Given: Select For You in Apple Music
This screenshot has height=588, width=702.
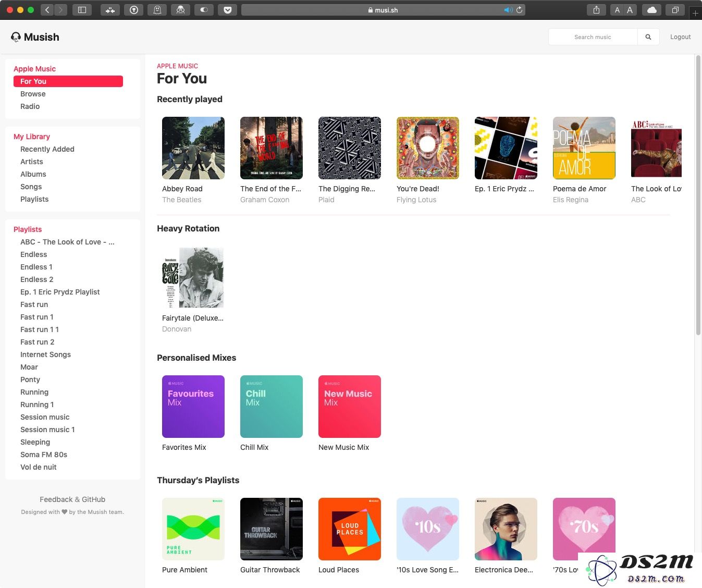Looking at the screenshot, I should [x=68, y=81].
